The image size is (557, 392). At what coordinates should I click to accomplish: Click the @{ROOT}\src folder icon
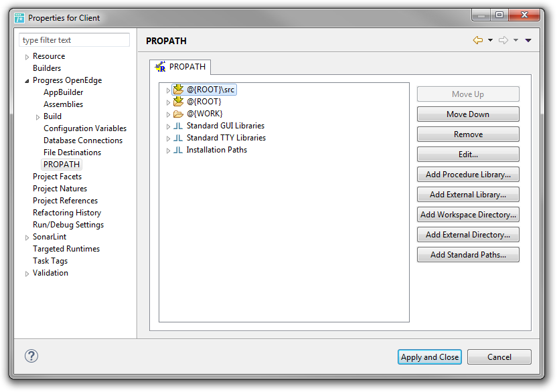tap(178, 90)
